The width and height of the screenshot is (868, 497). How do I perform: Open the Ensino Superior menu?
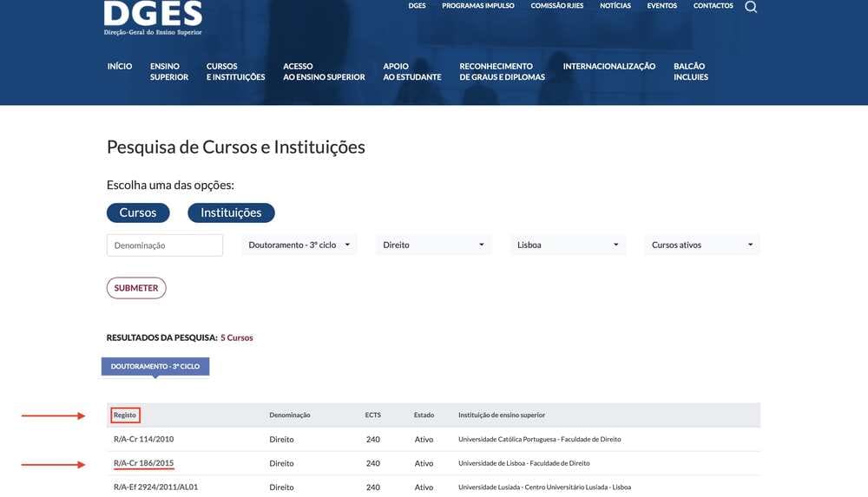169,72
